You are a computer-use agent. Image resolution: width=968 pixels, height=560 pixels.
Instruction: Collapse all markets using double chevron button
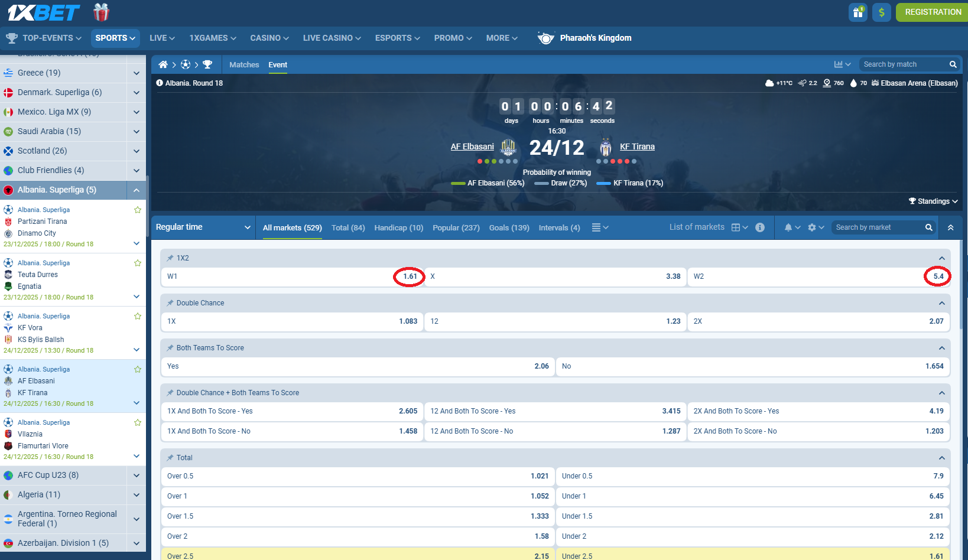coord(951,227)
